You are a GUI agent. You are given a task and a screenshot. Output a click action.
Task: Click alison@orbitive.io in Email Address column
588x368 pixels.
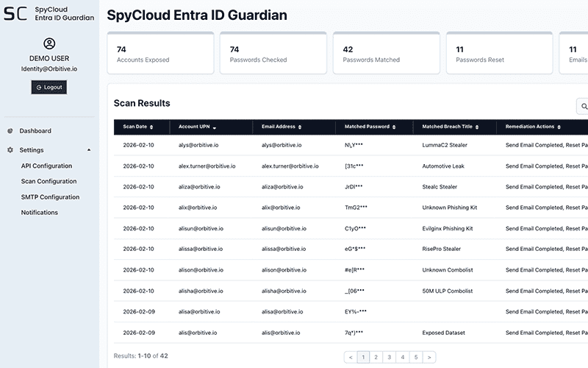pos(284,269)
